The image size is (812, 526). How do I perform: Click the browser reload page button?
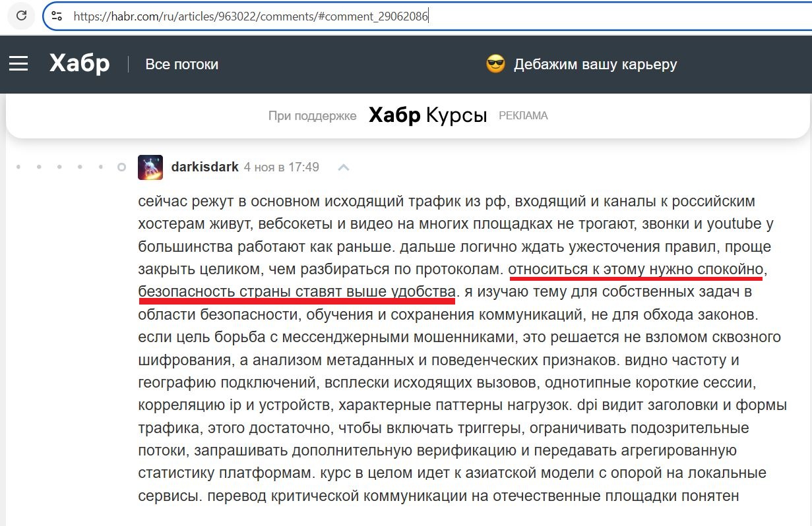[21, 16]
